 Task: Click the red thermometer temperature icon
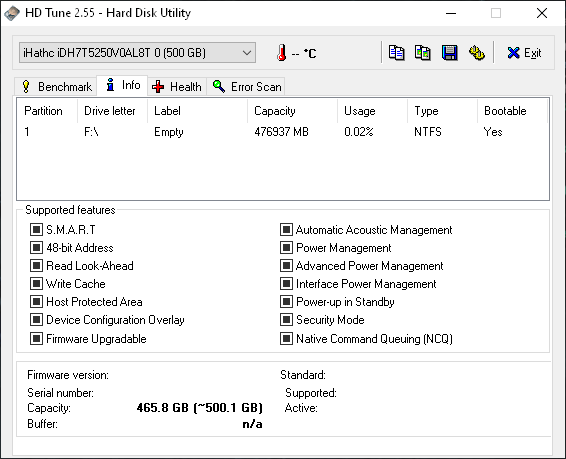coord(282,53)
